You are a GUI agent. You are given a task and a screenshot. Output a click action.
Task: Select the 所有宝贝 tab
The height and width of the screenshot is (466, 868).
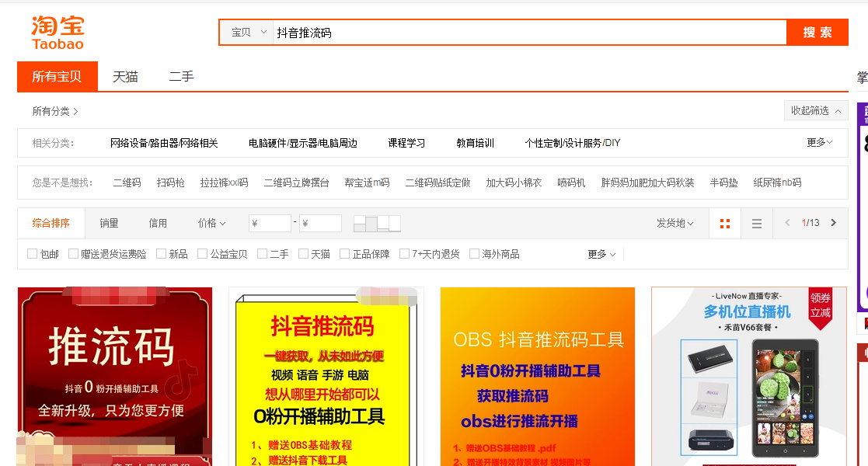tap(57, 76)
